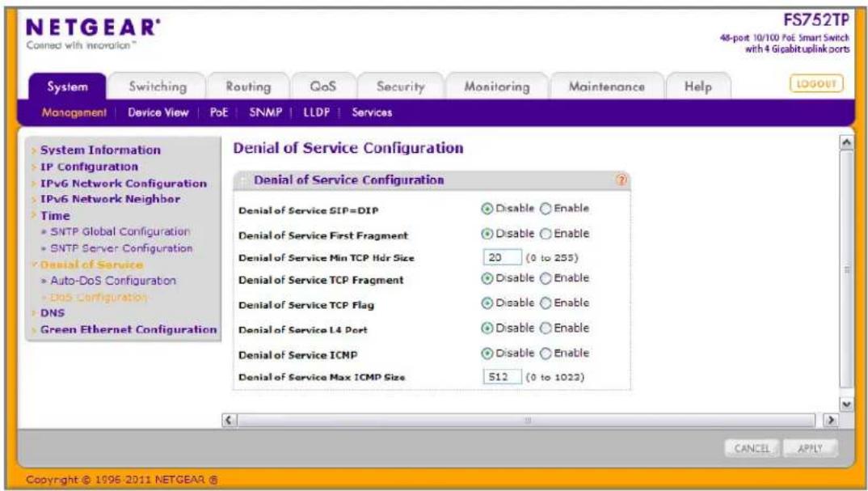Click horizontal scrollbar left arrow

(x=228, y=420)
